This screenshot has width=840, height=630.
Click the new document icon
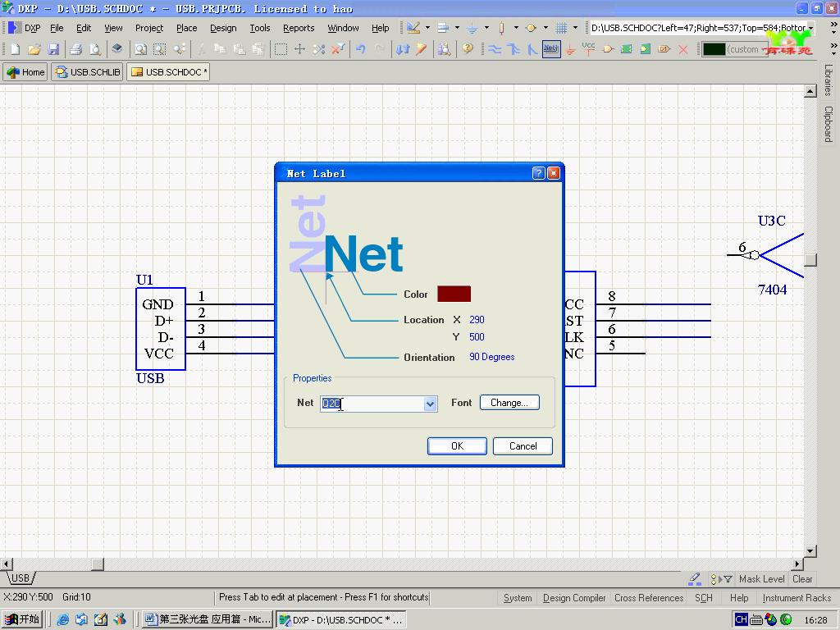[x=15, y=49]
